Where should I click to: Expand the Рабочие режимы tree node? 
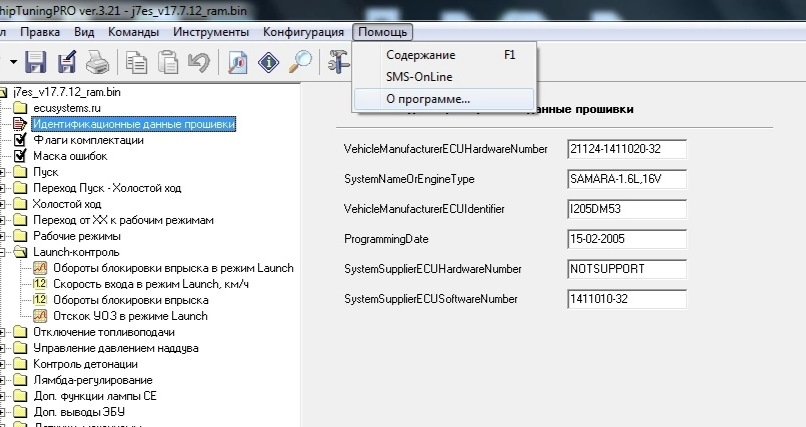(x=2, y=236)
